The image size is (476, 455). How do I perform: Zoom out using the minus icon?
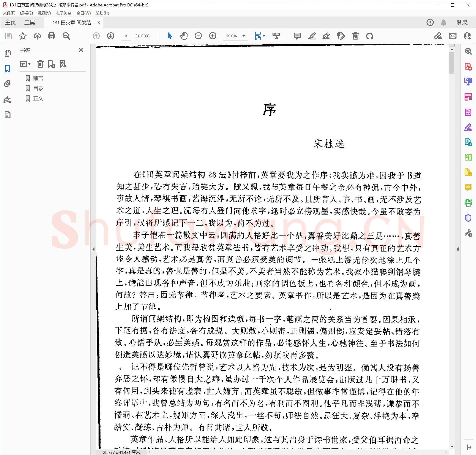coord(198,36)
